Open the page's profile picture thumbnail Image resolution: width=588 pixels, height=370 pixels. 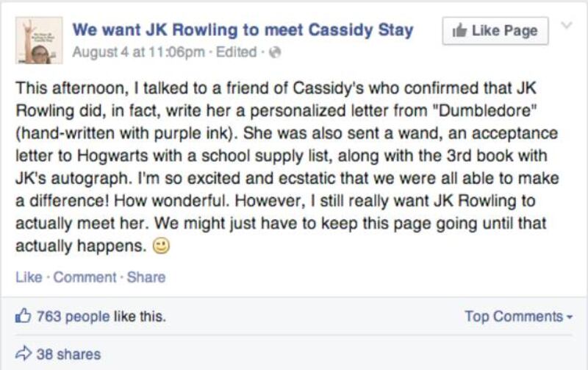[x=39, y=40]
